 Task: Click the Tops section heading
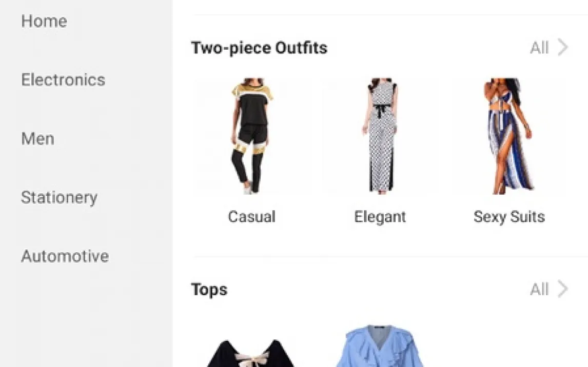209,290
